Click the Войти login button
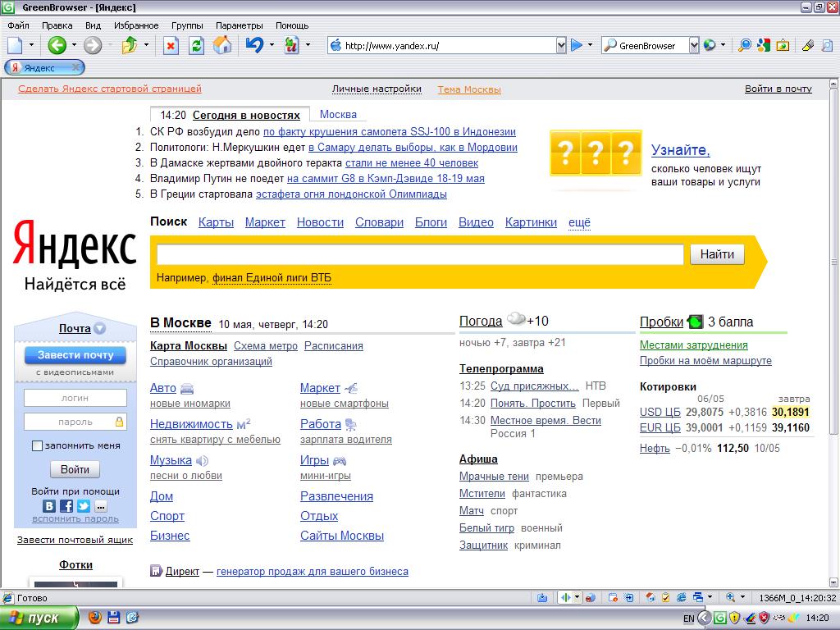840x630 pixels. tap(75, 470)
